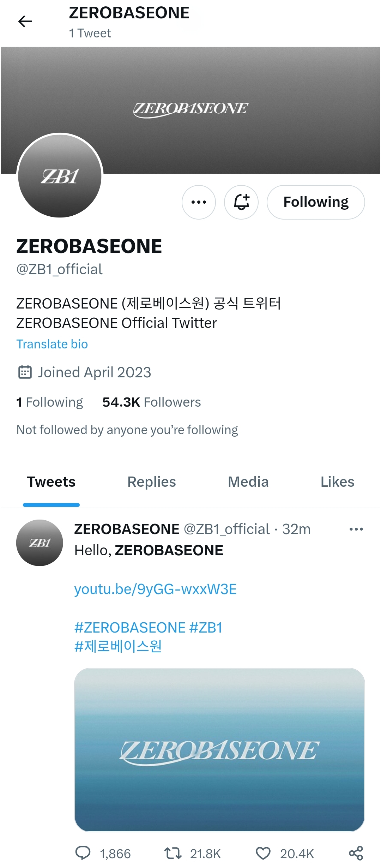Screen dimensions: 381x868
Task: Switch to the Likes tab
Action: (337, 482)
